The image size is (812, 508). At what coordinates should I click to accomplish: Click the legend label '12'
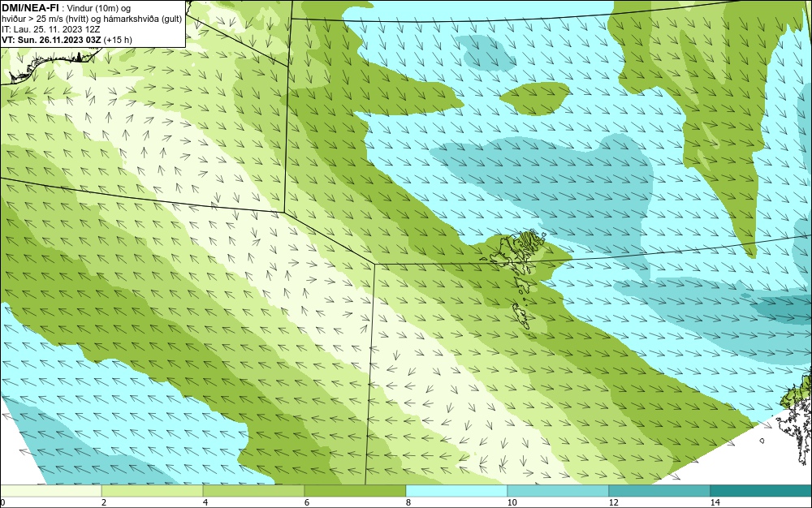[613, 502]
